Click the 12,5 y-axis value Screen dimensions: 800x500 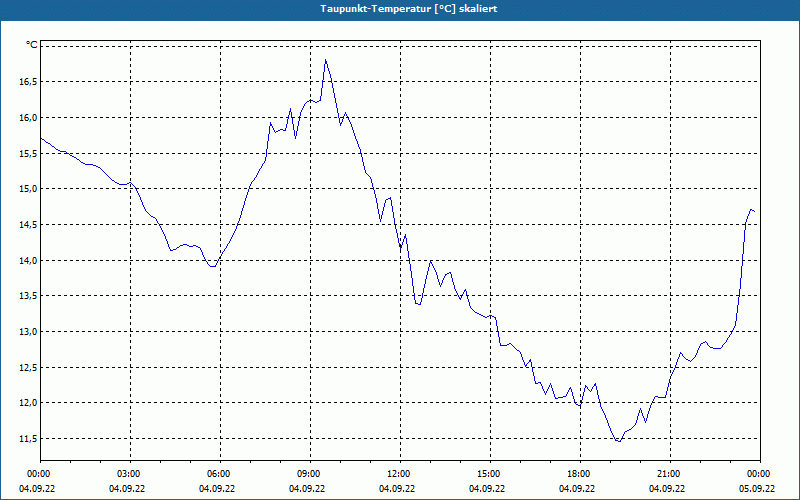[29, 367]
